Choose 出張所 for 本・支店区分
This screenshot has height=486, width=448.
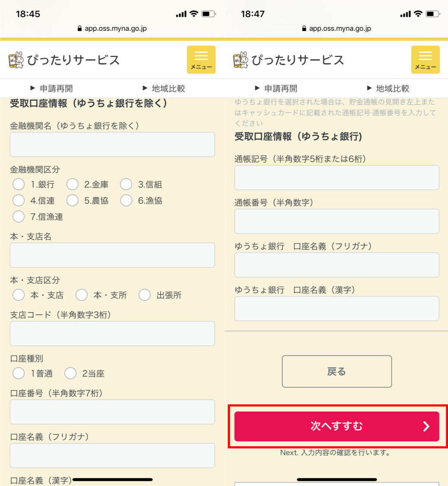point(144,295)
